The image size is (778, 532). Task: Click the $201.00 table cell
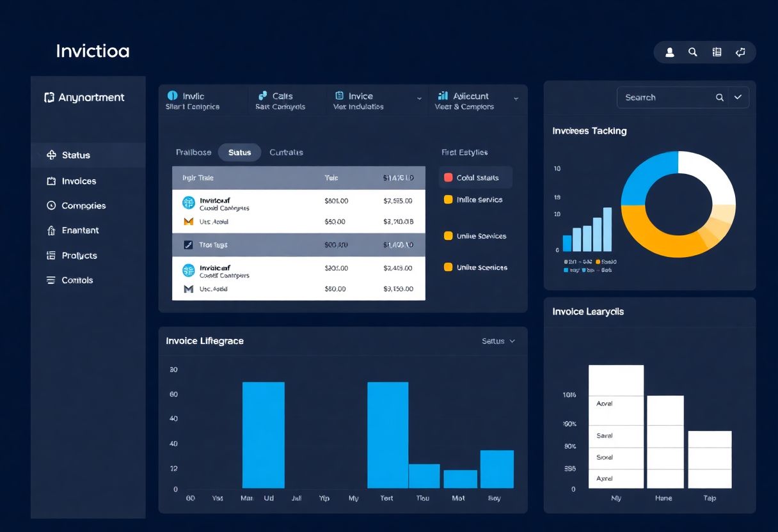point(337,268)
